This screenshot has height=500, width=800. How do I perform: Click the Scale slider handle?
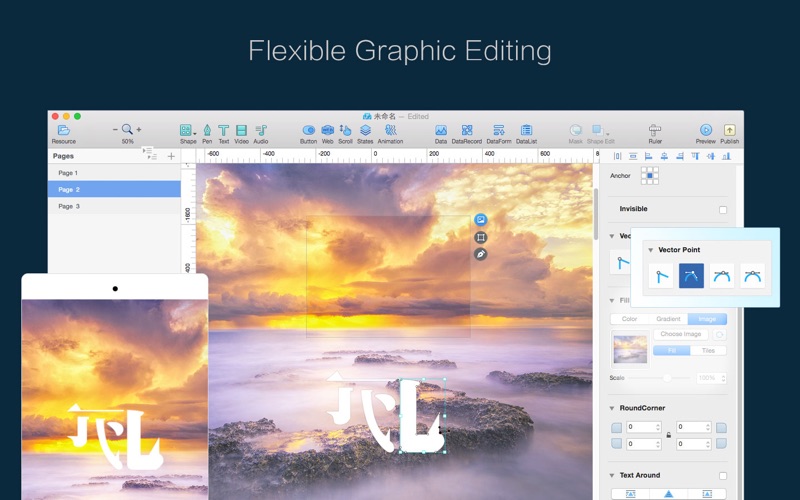[667, 378]
